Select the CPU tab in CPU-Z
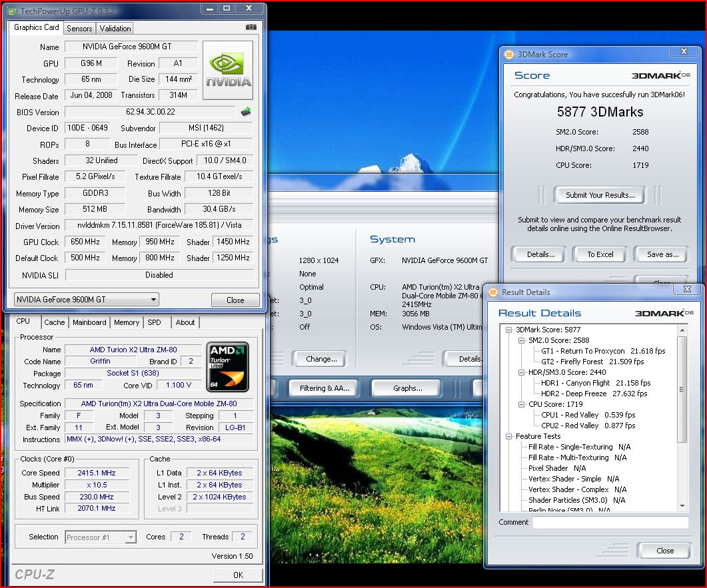This screenshot has width=707, height=588. [23, 321]
